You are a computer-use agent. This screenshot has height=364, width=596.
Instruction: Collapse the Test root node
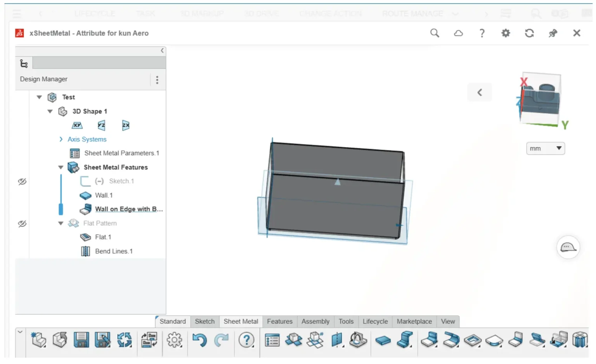click(39, 97)
